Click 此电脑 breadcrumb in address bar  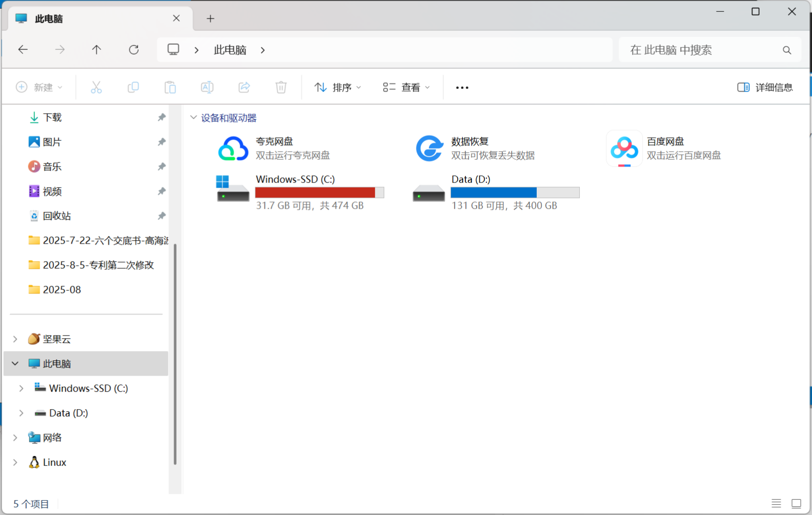(x=230, y=50)
